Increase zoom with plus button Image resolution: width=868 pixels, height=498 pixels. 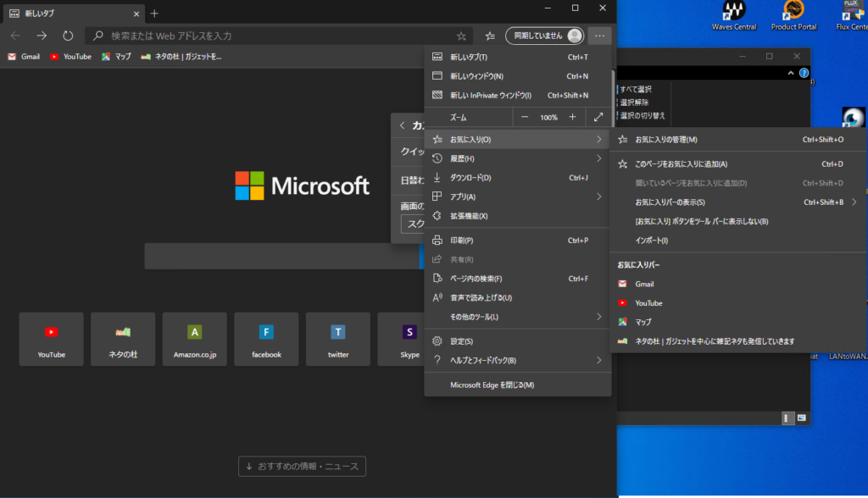tap(572, 118)
